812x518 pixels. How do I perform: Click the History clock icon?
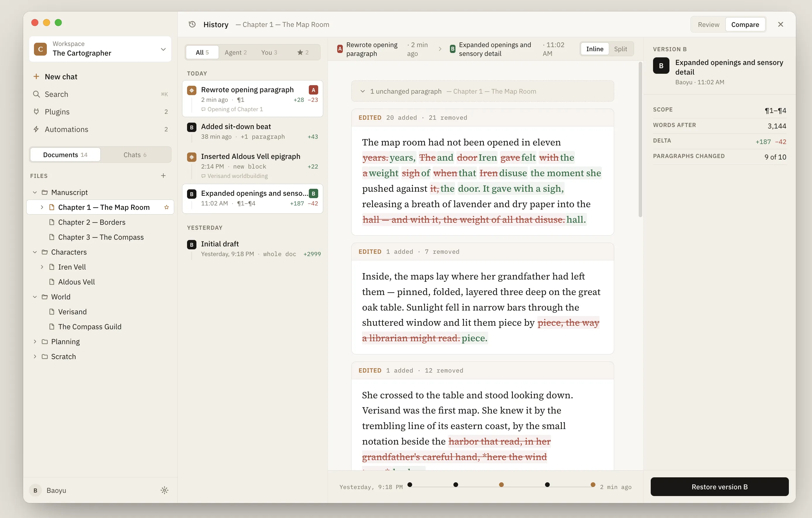click(192, 24)
